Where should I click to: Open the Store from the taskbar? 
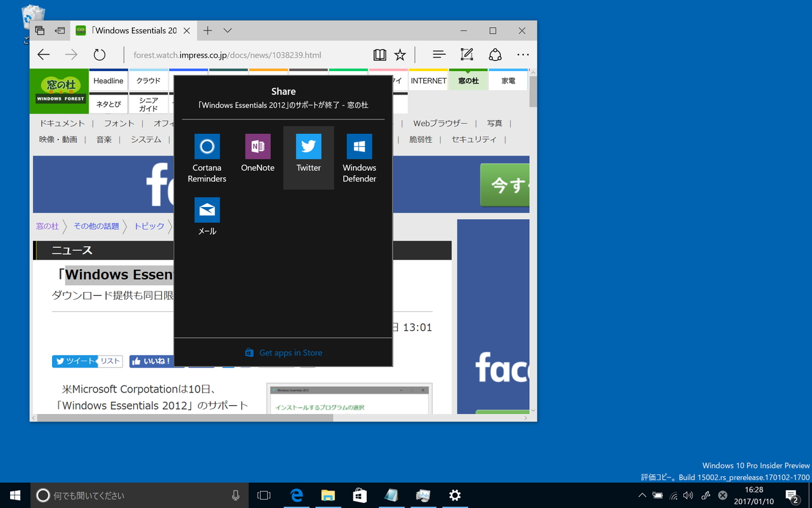(360, 495)
